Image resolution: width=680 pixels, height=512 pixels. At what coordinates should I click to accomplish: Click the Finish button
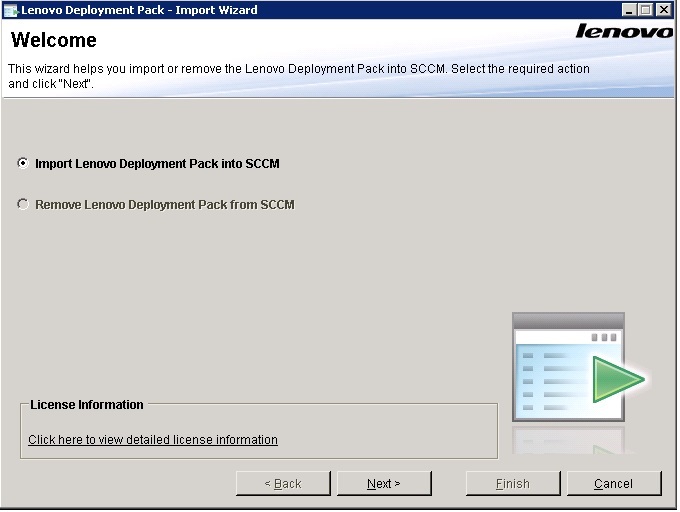click(x=513, y=483)
